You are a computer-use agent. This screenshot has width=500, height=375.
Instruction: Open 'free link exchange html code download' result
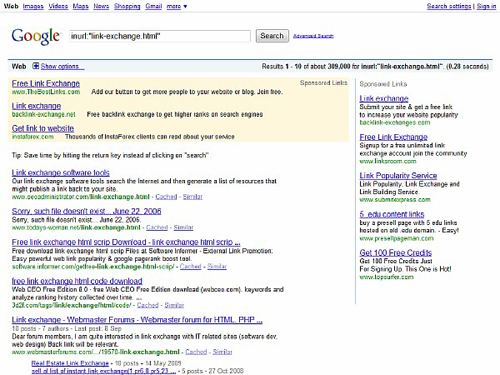77,281
